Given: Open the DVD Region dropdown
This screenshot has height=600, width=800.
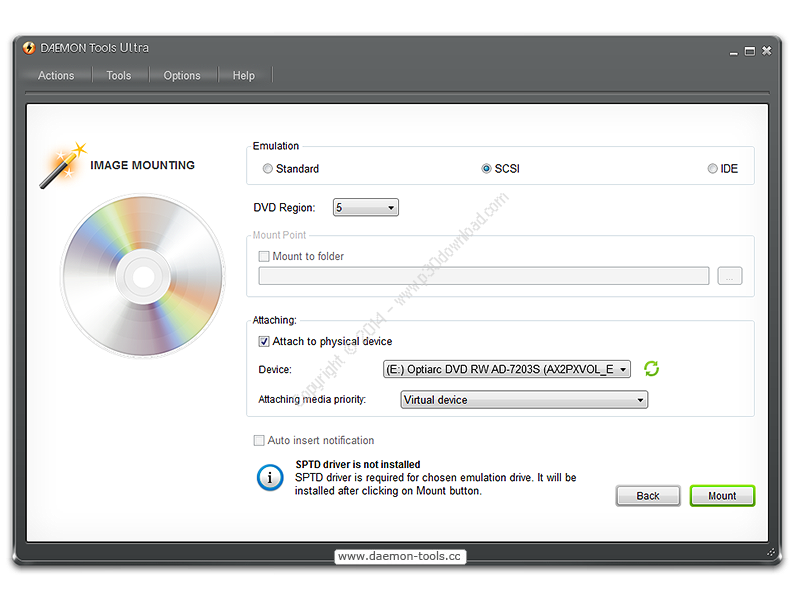Looking at the screenshot, I should tap(366, 207).
